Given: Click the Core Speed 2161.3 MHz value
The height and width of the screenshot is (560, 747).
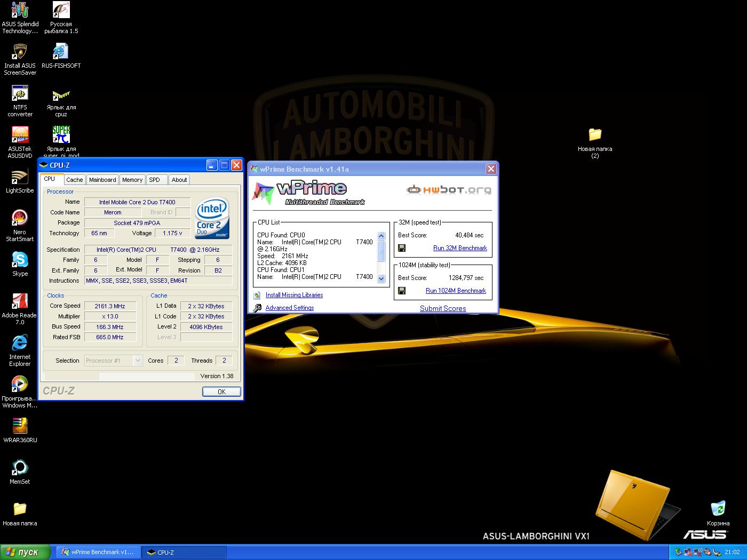Looking at the screenshot, I should (x=110, y=306).
